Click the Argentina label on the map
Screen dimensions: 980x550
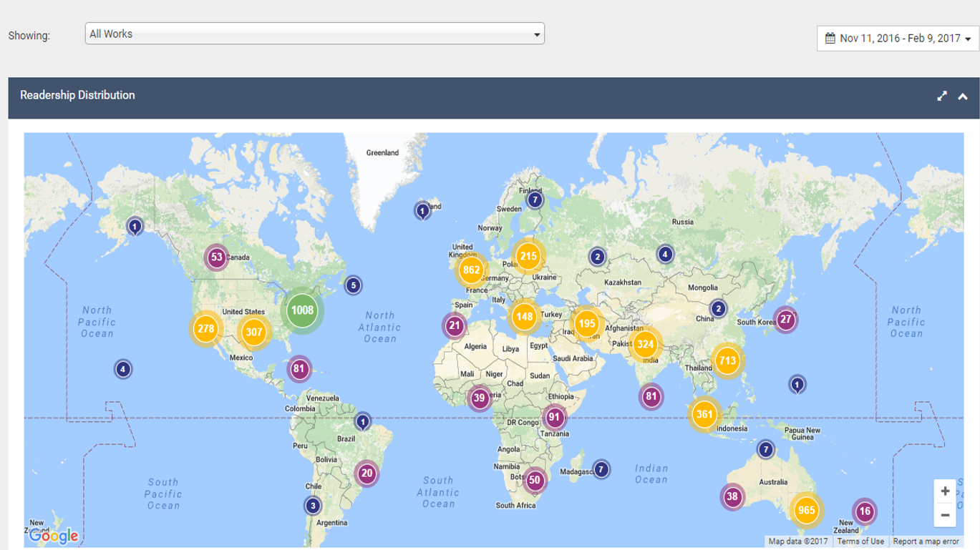tap(331, 523)
